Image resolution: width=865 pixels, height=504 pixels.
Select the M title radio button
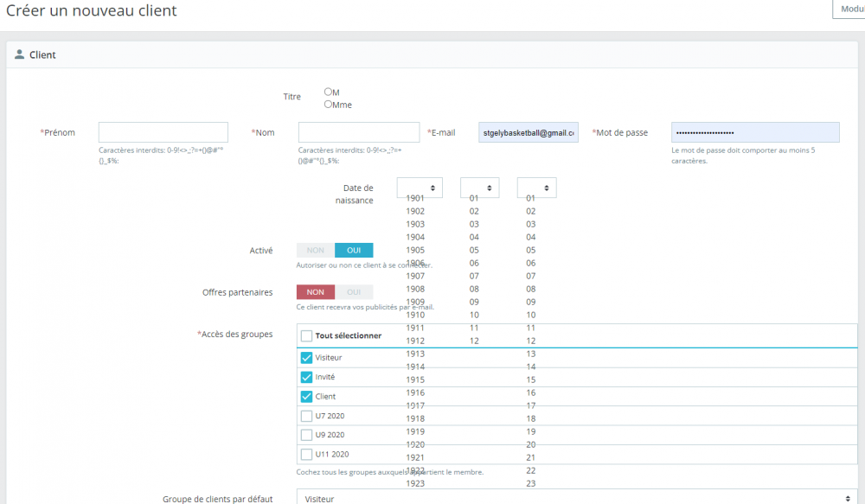point(328,92)
